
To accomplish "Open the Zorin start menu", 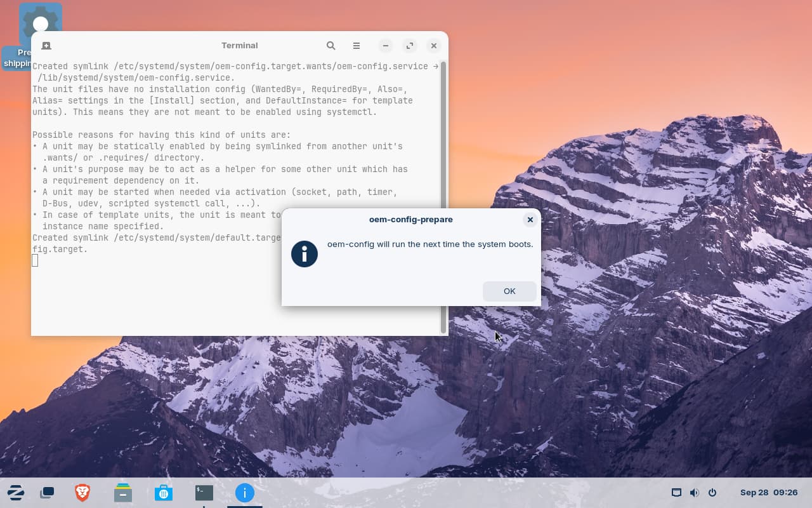I will [x=16, y=493].
